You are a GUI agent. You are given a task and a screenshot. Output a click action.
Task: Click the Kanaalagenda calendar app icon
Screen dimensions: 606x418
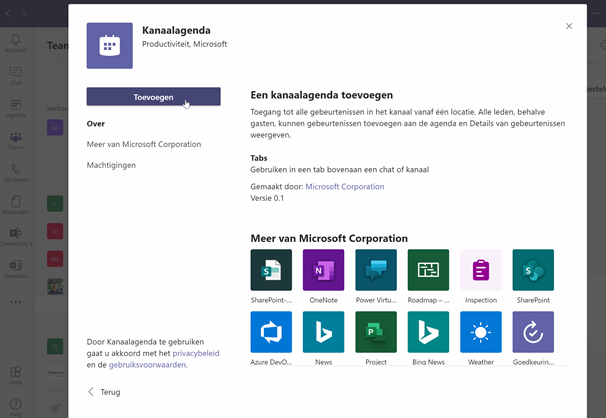point(109,46)
